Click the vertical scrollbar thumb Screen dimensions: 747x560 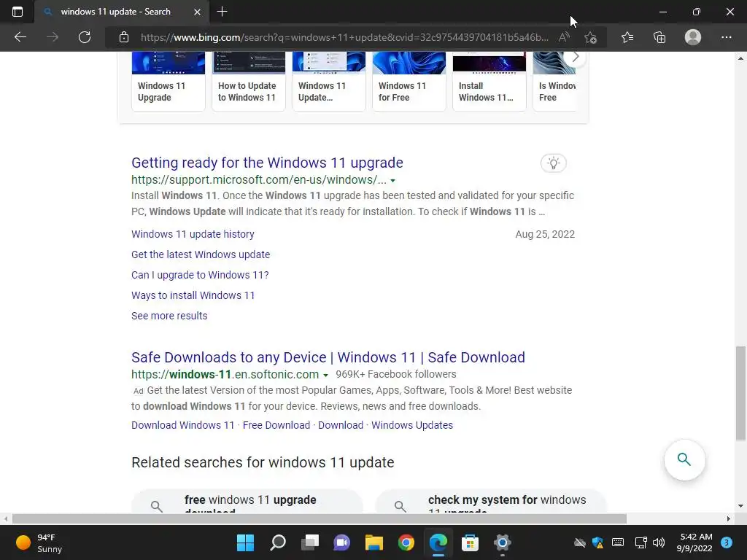pos(740,393)
